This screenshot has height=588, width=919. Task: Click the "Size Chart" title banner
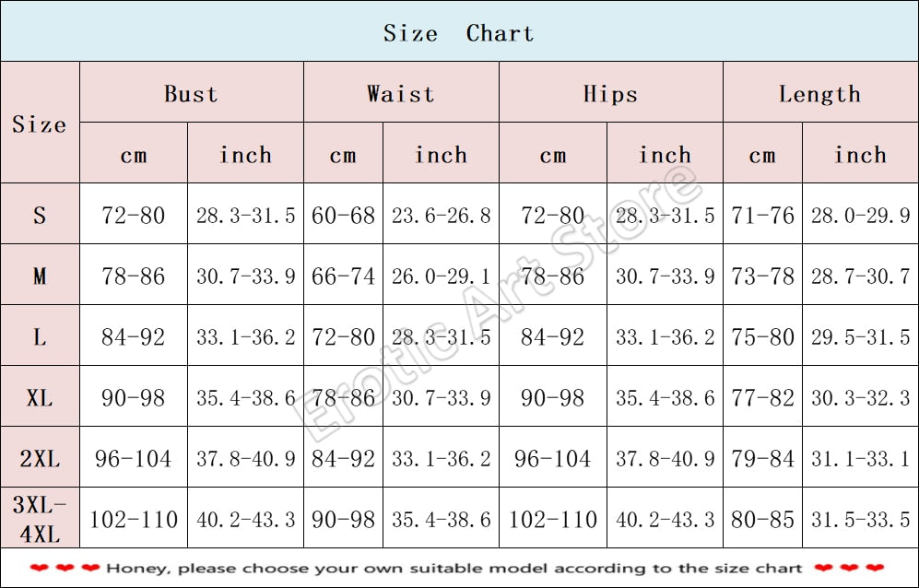click(x=459, y=33)
